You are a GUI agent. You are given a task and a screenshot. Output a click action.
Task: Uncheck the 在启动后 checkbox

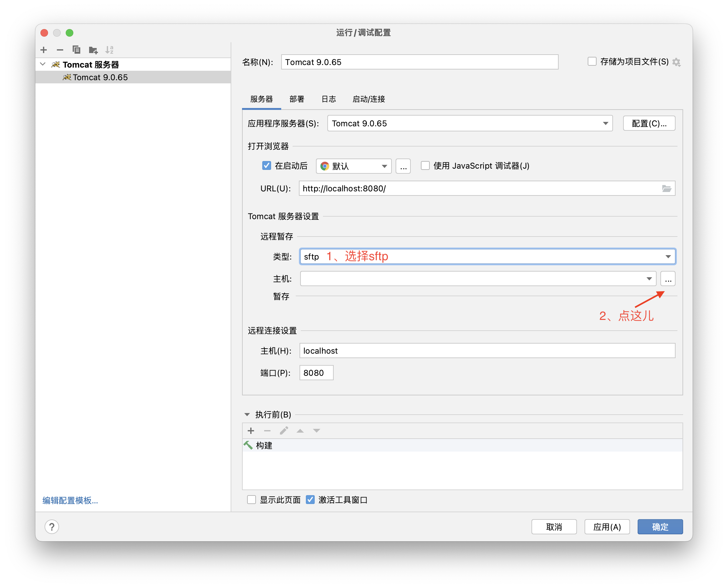point(267,165)
